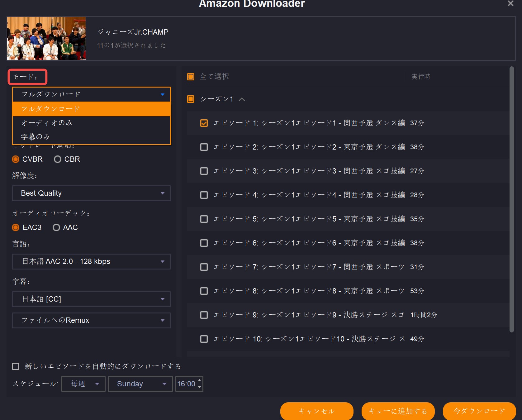Click the 実行時 column header

421,77
